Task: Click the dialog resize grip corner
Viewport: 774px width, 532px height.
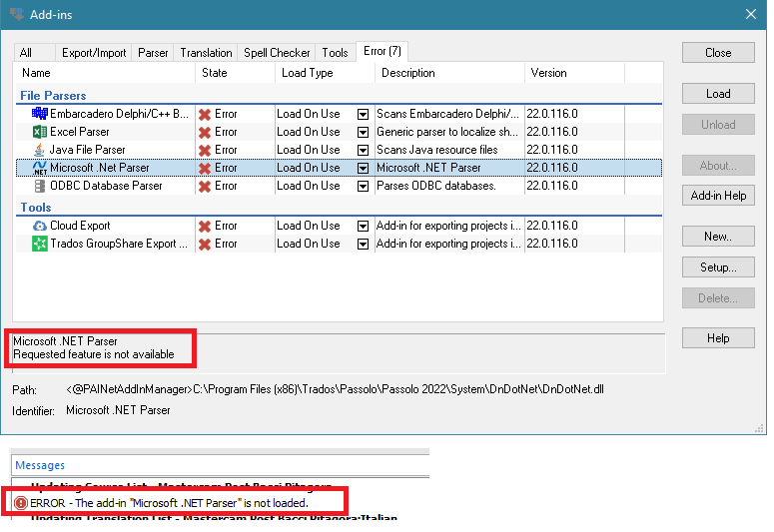Action: click(759, 429)
